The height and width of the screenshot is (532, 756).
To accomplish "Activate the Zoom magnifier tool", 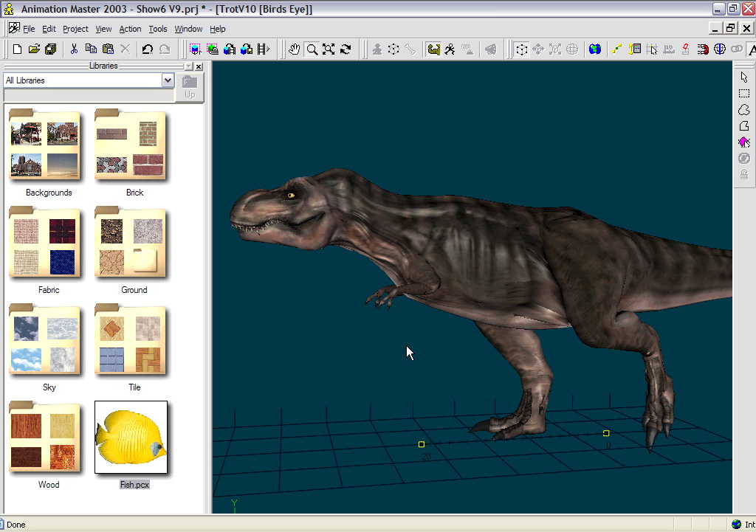I will point(312,49).
